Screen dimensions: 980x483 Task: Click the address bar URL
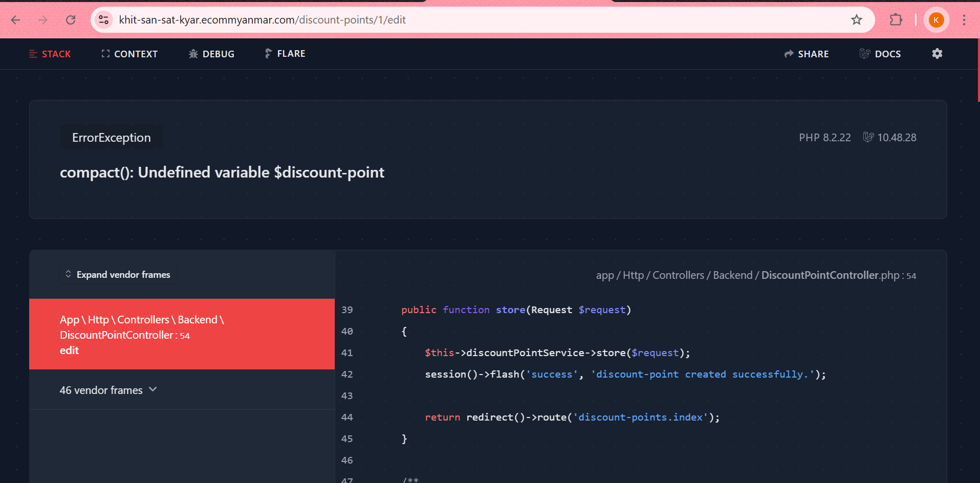point(262,20)
